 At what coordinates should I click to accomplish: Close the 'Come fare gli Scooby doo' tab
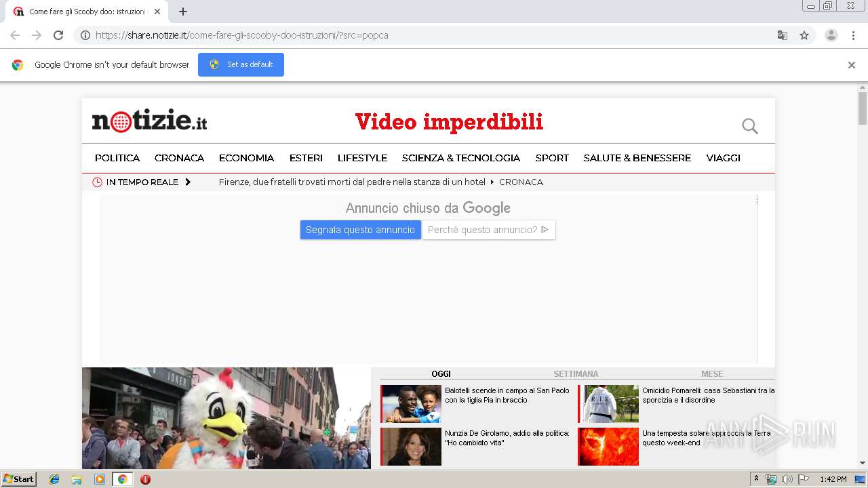[157, 12]
